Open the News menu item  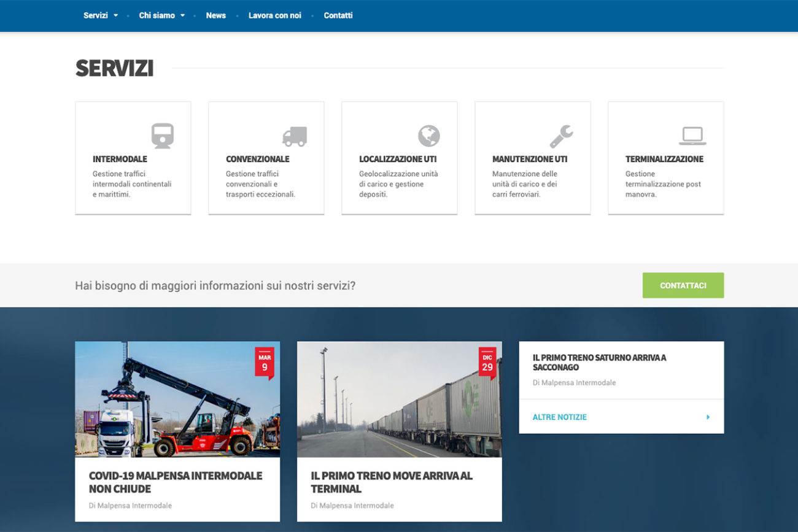[x=216, y=15]
